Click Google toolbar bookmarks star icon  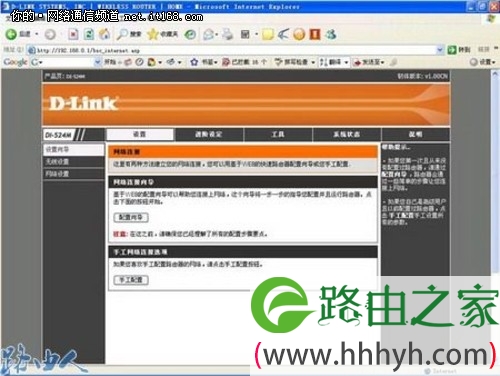pos(194,62)
